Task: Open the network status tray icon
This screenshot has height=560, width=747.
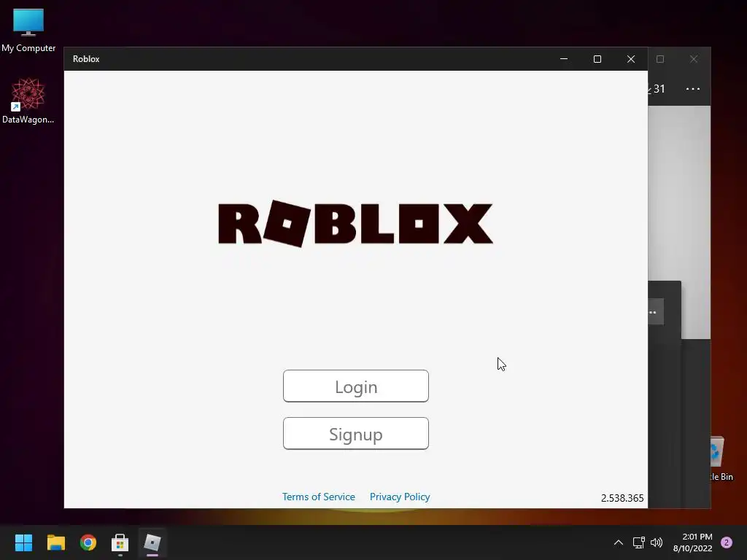Action: [x=638, y=542]
